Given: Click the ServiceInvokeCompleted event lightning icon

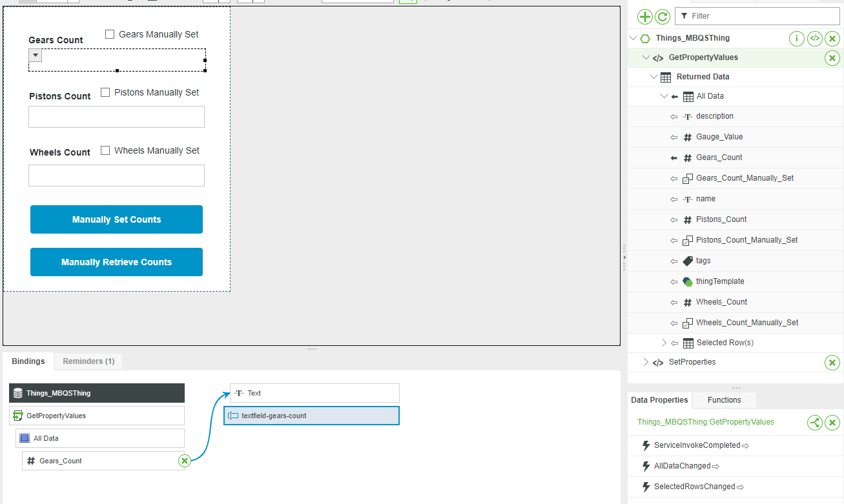Looking at the screenshot, I should pos(646,445).
